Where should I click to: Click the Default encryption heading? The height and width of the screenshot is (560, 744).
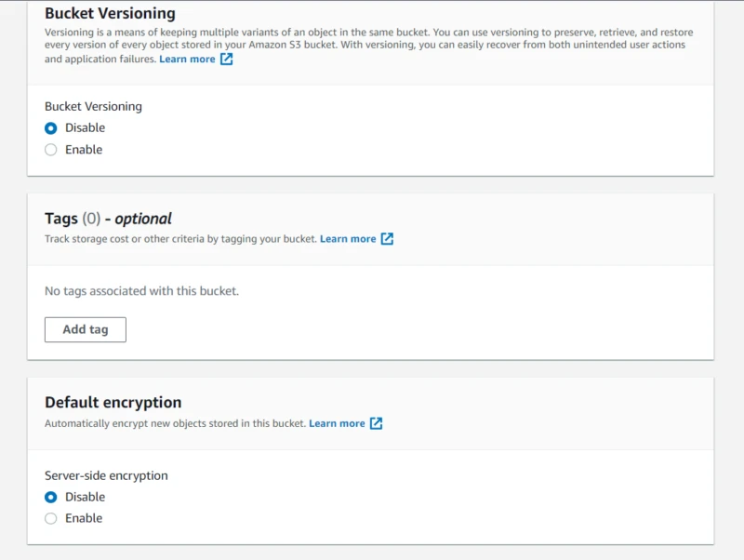(x=113, y=402)
